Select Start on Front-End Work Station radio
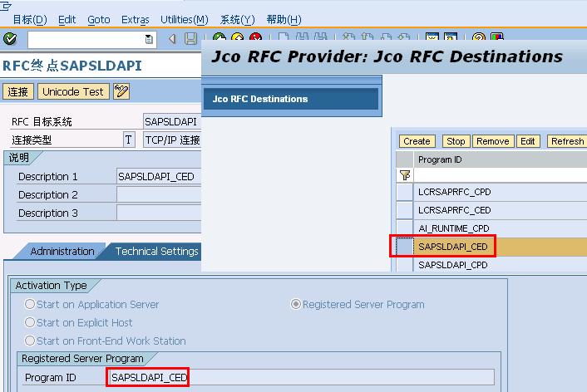This screenshot has height=392, width=587. (x=30, y=341)
